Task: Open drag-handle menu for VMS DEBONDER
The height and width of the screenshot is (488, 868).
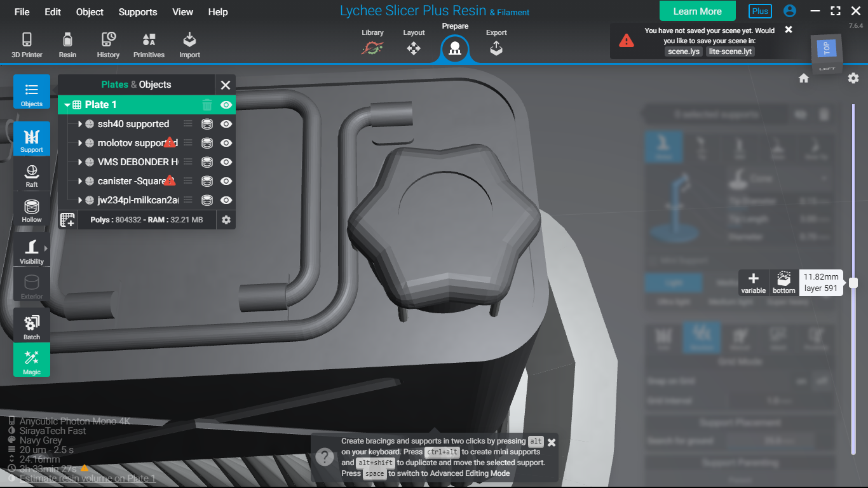Action: pyautogui.click(x=188, y=162)
